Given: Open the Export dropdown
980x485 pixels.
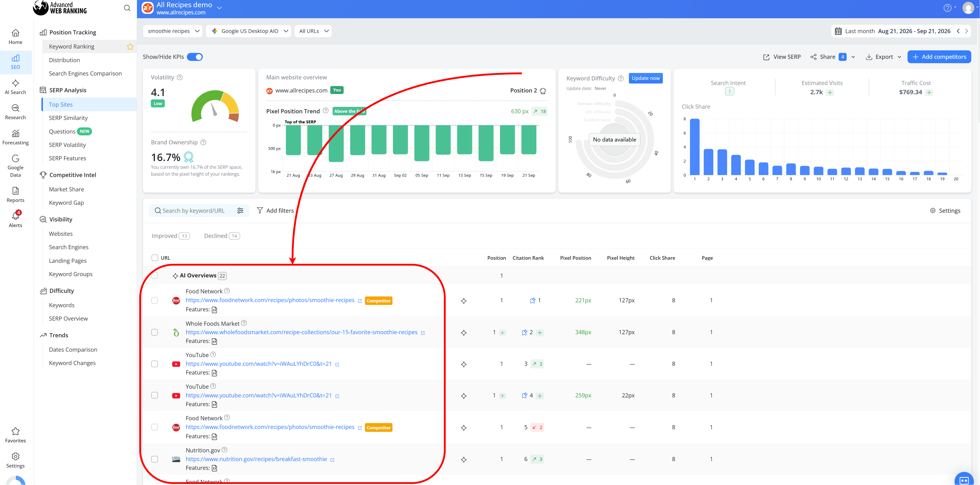Looking at the screenshot, I should click(x=883, y=57).
